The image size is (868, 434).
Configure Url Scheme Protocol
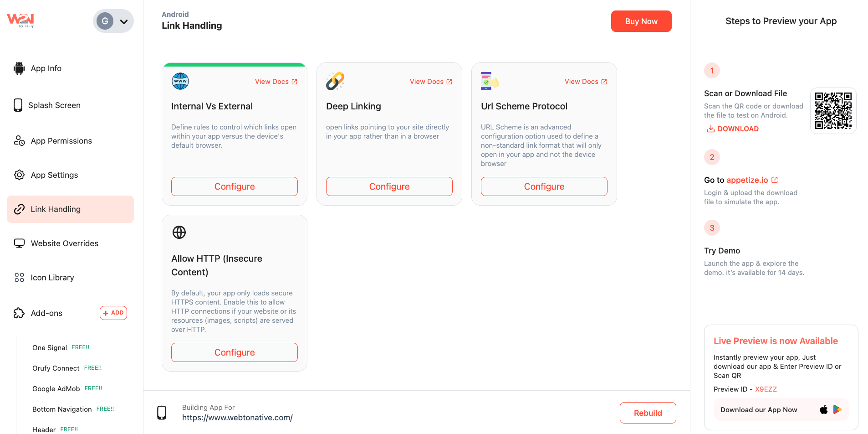[544, 186]
